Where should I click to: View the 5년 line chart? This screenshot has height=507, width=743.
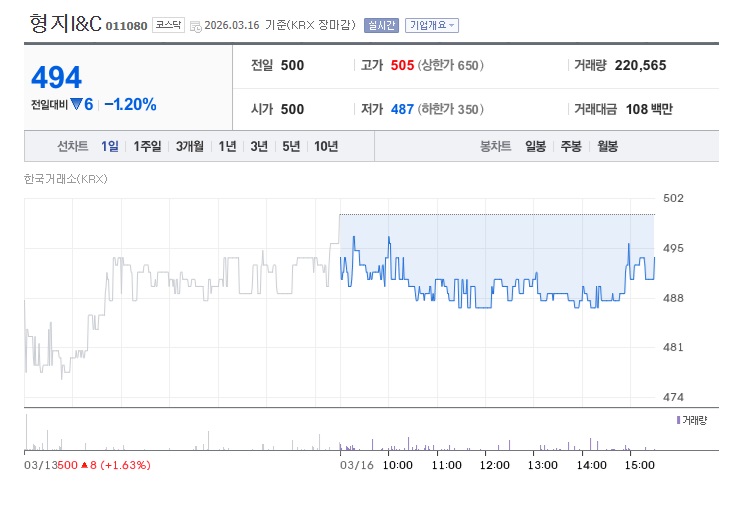(x=291, y=146)
